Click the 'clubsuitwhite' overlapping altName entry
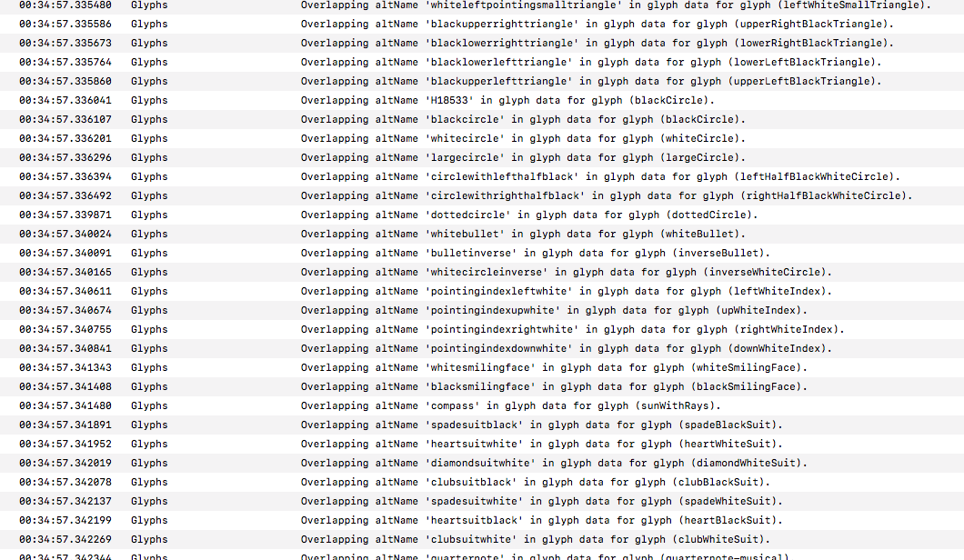 (541, 539)
